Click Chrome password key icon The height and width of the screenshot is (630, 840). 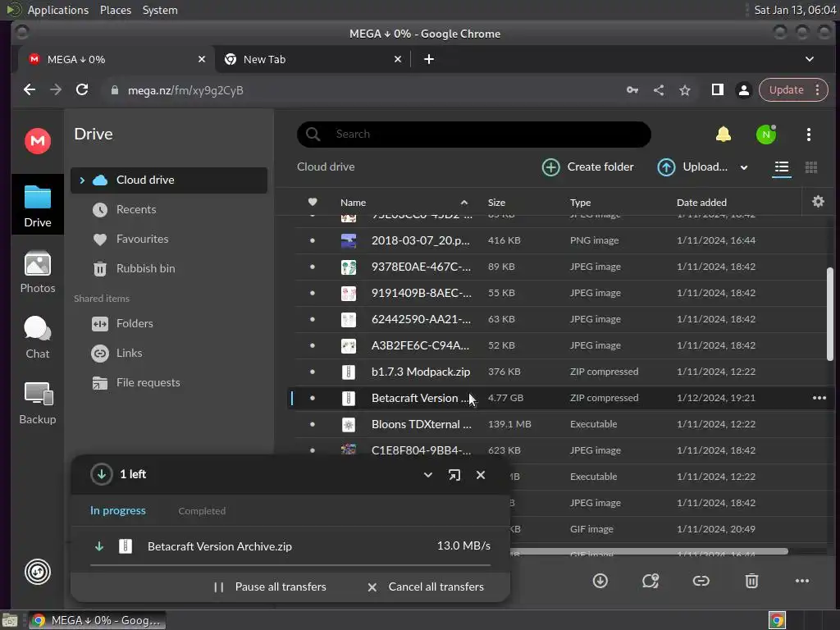[632, 90]
